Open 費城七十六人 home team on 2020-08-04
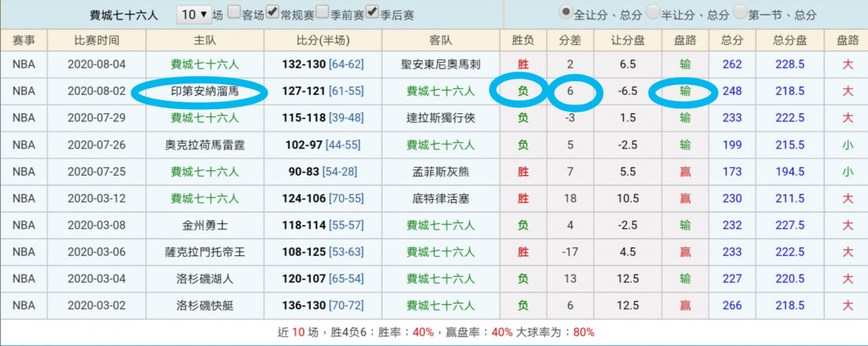Image resolution: width=868 pixels, height=346 pixels. 205,65
